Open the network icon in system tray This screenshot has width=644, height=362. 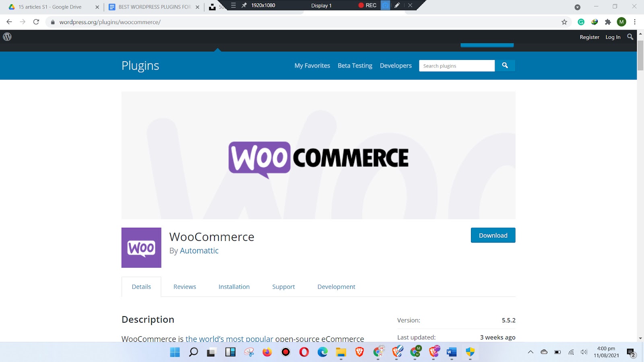click(x=571, y=352)
